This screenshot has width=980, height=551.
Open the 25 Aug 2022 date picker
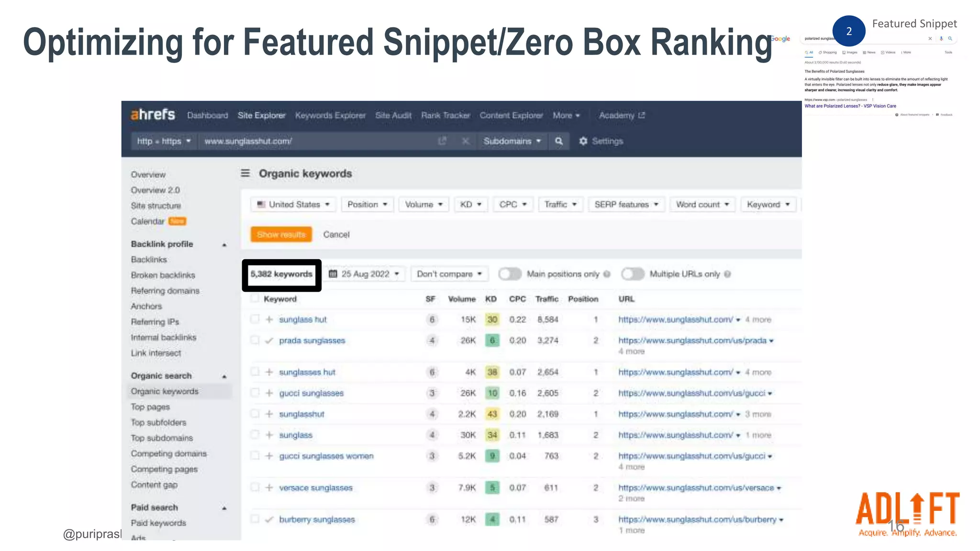pos(366,274)
